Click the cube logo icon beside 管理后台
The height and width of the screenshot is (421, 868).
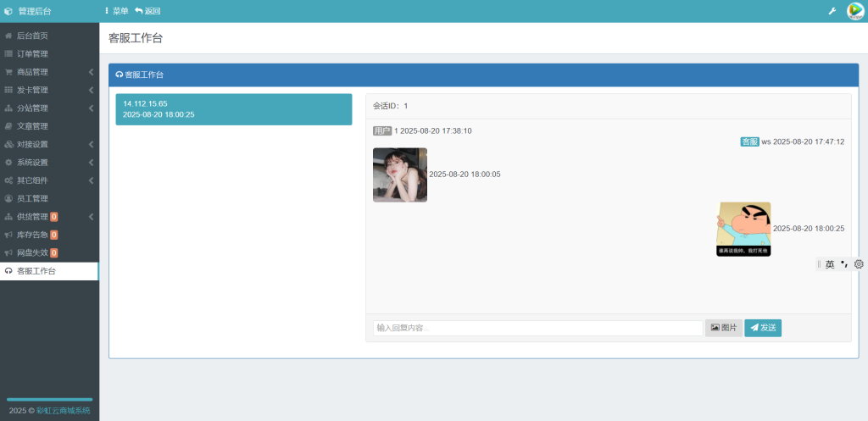[x=8, y=11]
